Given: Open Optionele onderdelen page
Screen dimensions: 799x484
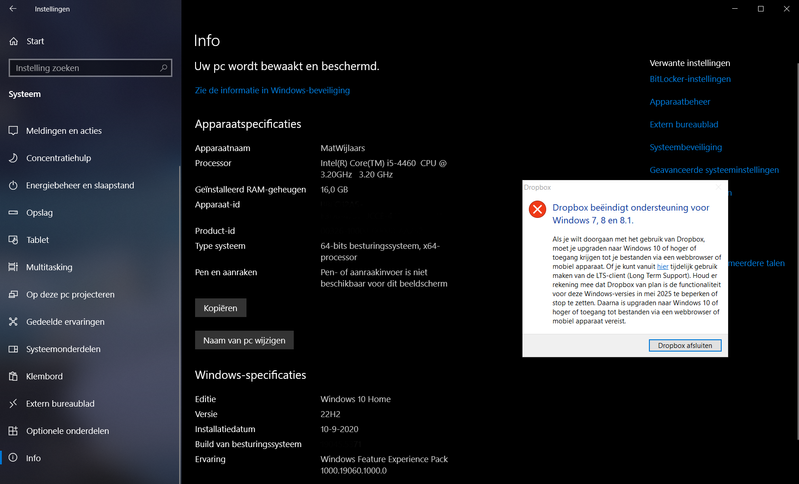Looking at the screenshot, I should 66,431.
